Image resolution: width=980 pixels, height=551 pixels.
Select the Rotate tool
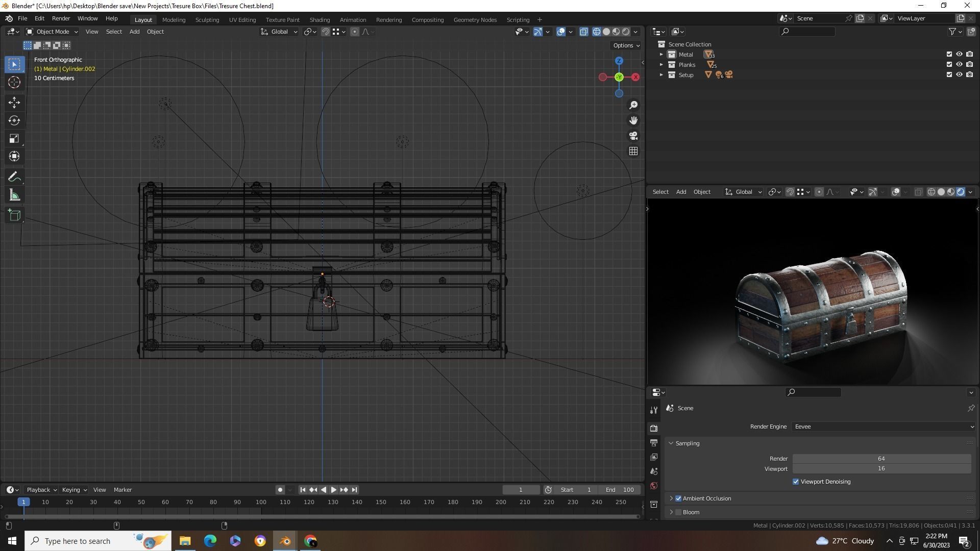tap(14, 120)
